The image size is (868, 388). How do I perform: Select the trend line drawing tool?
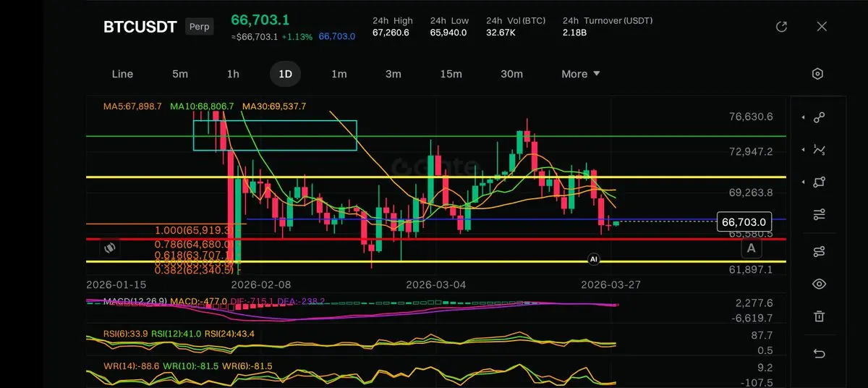click(x=819, y=117)
